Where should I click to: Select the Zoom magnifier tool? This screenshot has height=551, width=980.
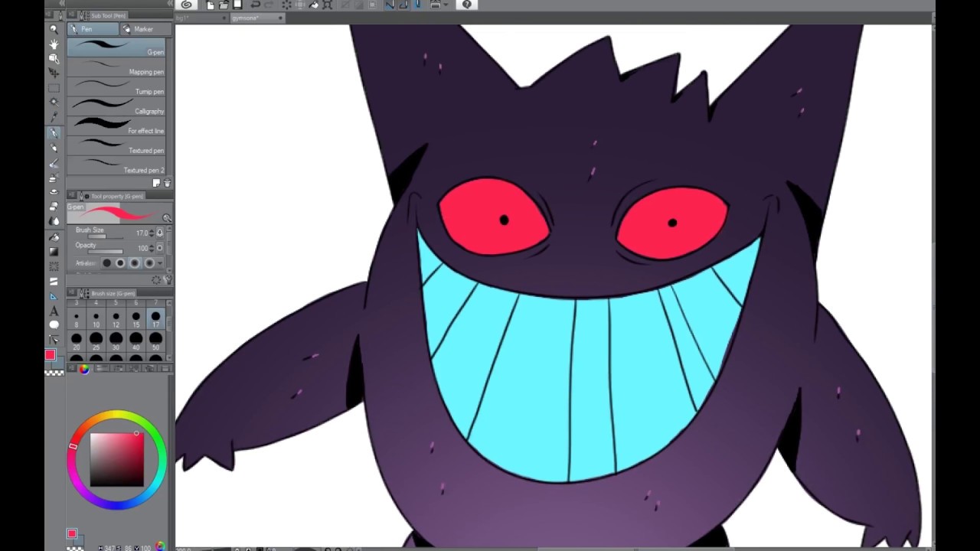pos(54,29)
